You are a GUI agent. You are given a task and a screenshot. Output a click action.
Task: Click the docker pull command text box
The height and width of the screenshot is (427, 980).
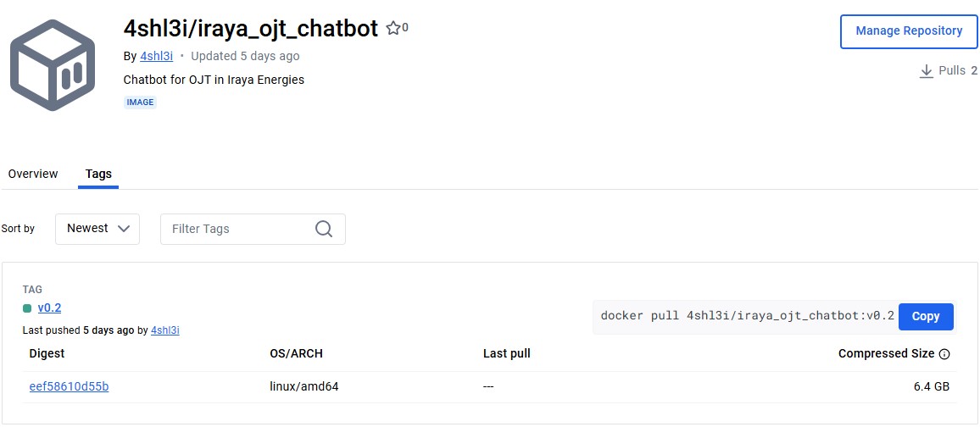click(x=746, y=316)
